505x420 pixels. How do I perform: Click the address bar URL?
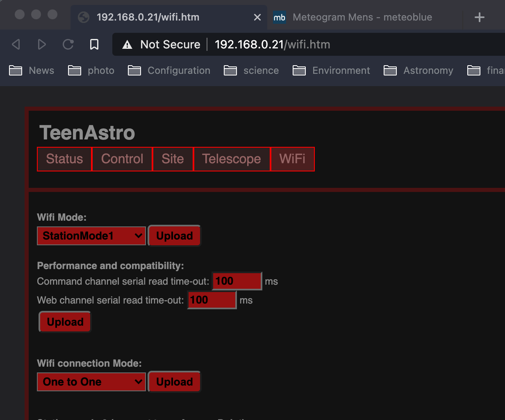(x=272, y=44)
